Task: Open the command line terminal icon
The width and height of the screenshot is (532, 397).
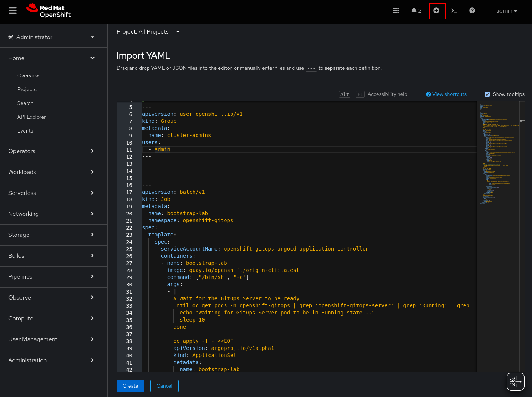Action: [454, 10]
